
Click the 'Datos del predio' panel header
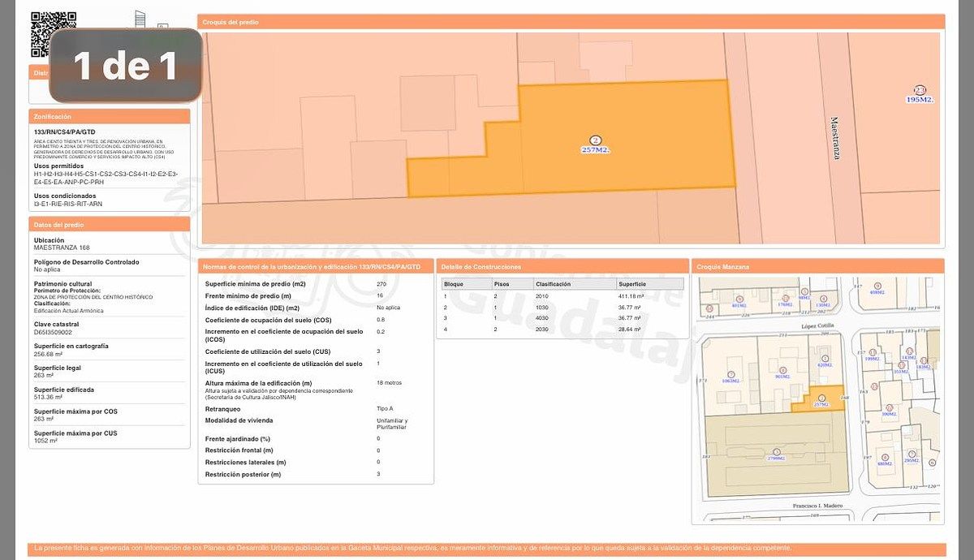110,225
